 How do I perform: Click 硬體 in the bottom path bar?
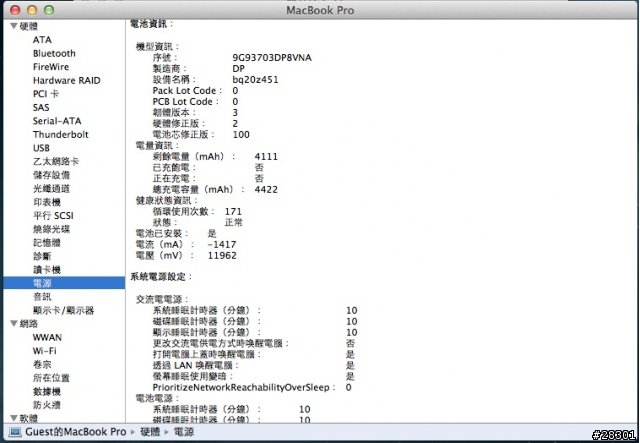pos(150,432)
